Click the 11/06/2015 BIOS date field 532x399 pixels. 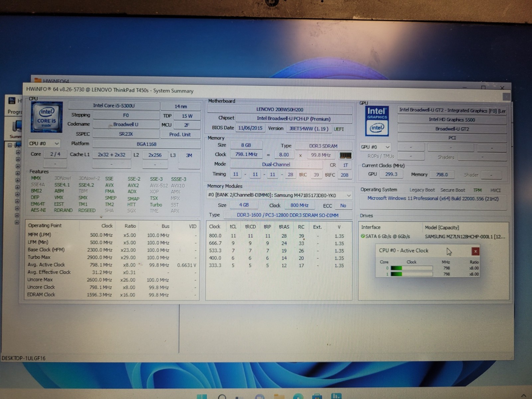point(250,128)
